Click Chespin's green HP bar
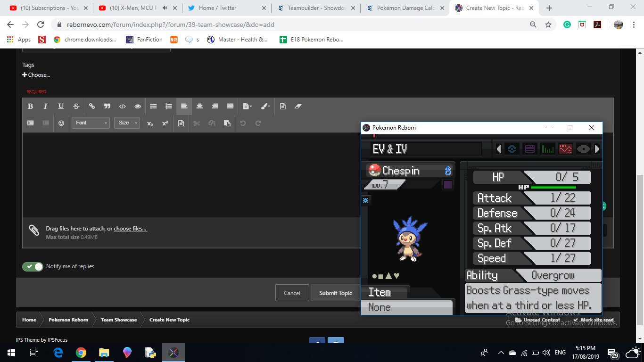 point(553,187)
